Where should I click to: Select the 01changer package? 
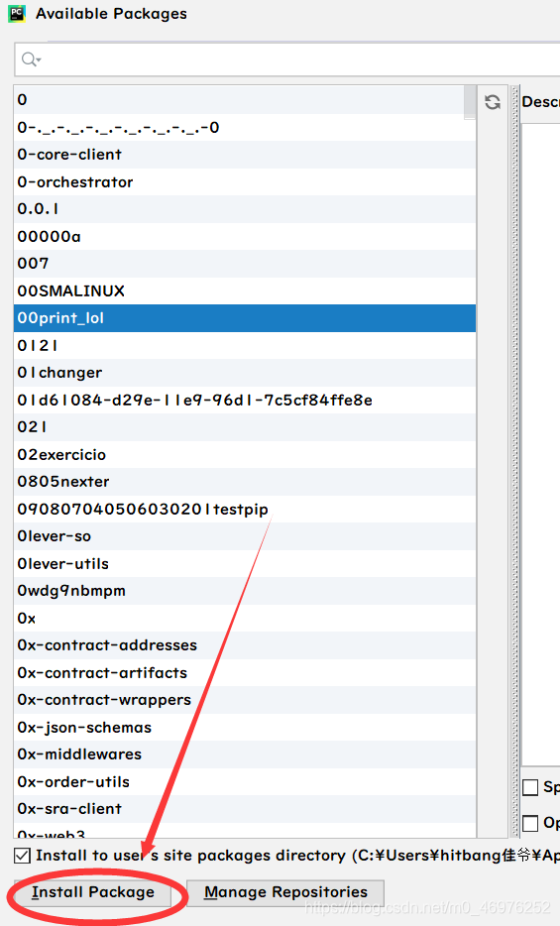click(245, 373)
